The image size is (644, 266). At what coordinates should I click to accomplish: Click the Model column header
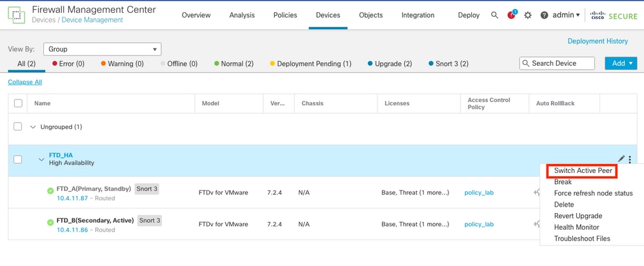[210, 103]
